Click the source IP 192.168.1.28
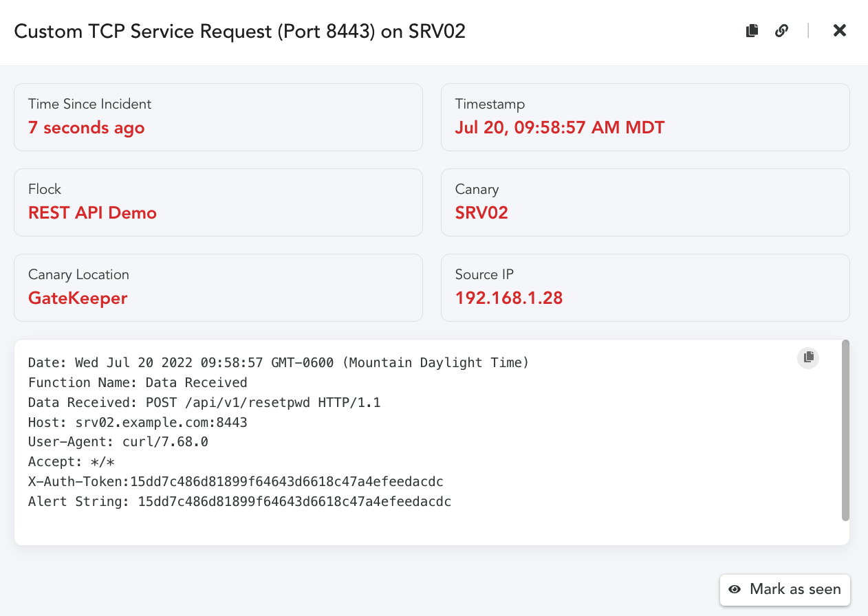 pos(509,298)
